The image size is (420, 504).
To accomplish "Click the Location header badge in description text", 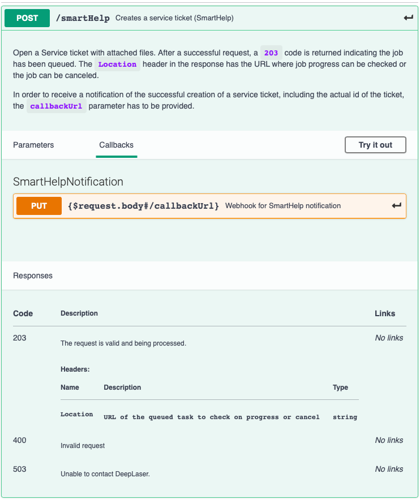I will [x=117, y=64].
